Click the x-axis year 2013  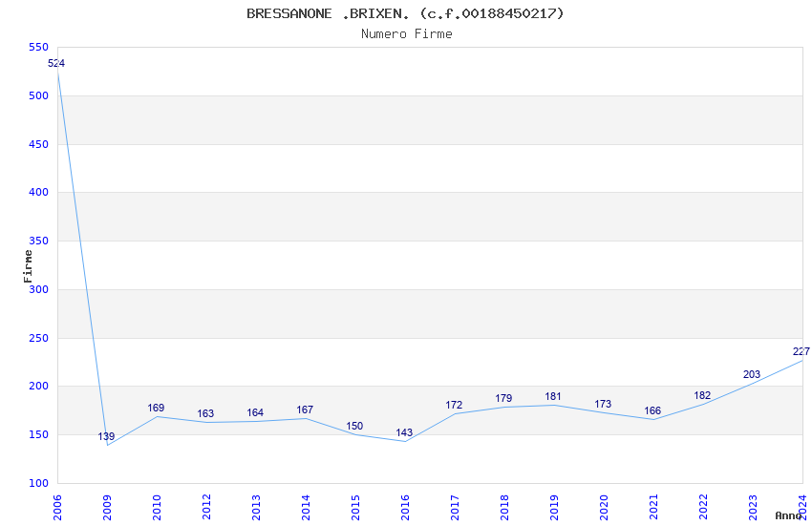pos(256,508)
